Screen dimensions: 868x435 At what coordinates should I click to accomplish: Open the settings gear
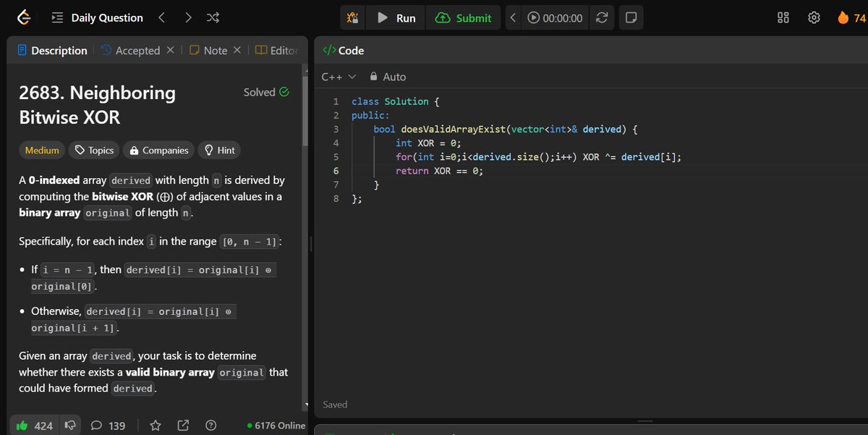pyautogui.click(x=814, y=17)
